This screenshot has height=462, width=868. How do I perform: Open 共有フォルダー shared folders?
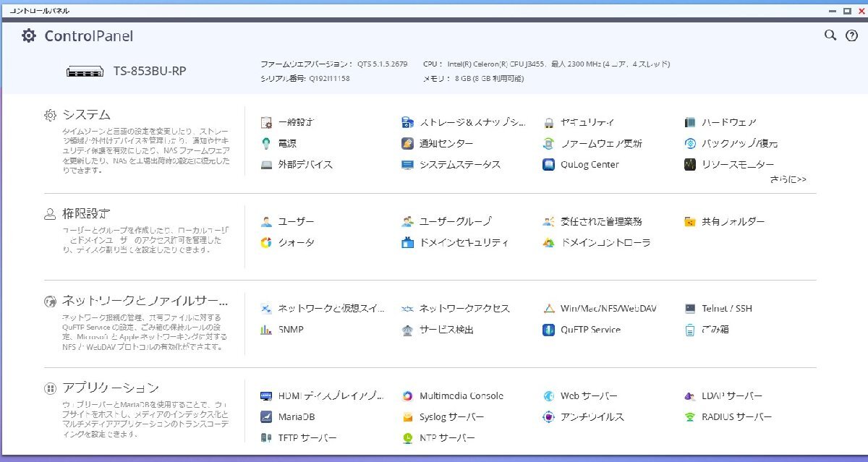tap(724, 221)
